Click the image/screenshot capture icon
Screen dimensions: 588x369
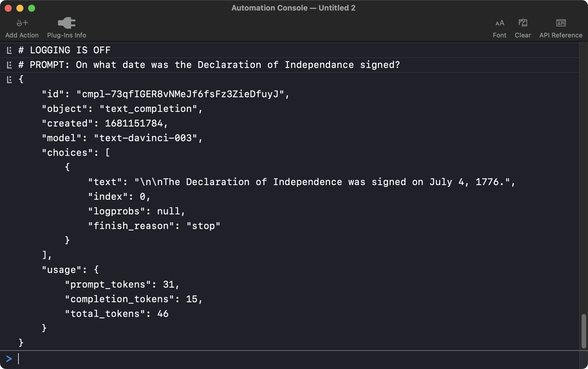[523, 23]
